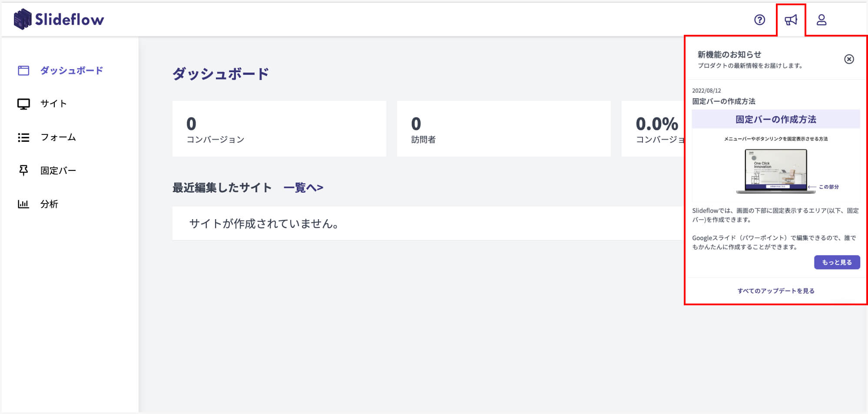
Task: Select フォーム in the sidebar
Action: (x=58, y=137)
